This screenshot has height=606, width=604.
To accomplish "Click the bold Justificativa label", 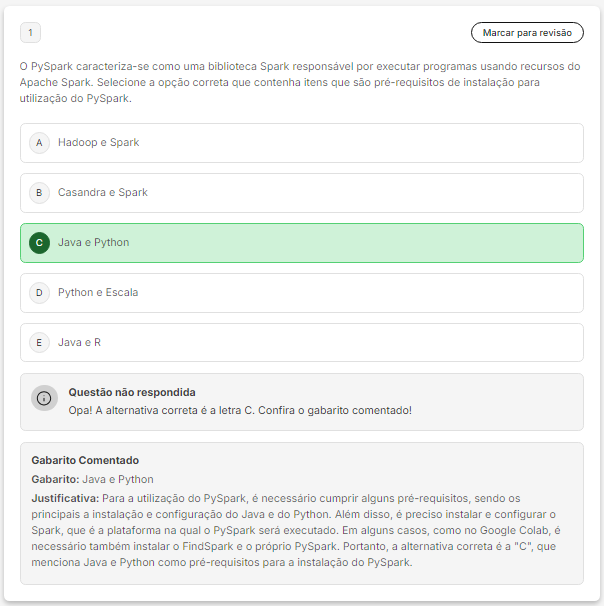I will coord(65,497).
